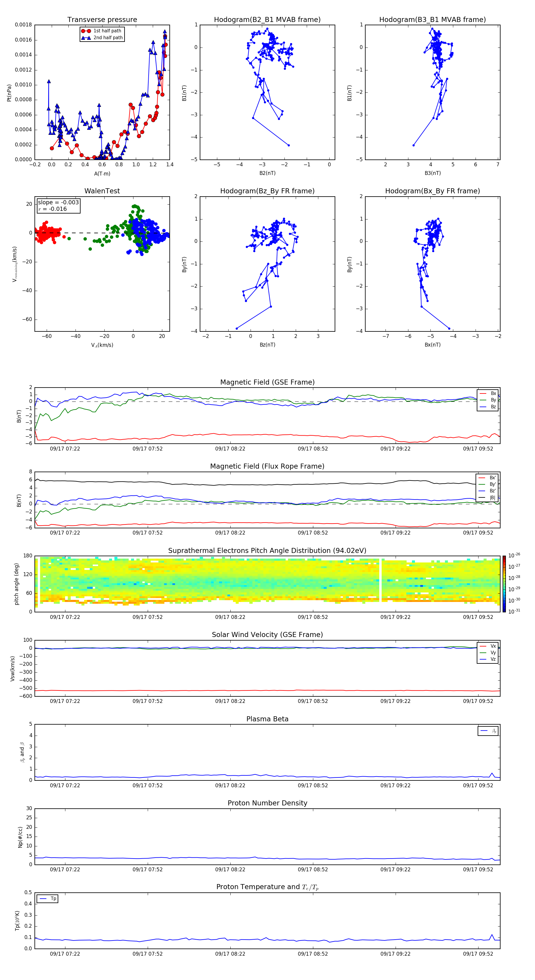Click the "Pt(nPa)" y-axis label
This screenshot has width=535, height=980.
coord(9,93)
